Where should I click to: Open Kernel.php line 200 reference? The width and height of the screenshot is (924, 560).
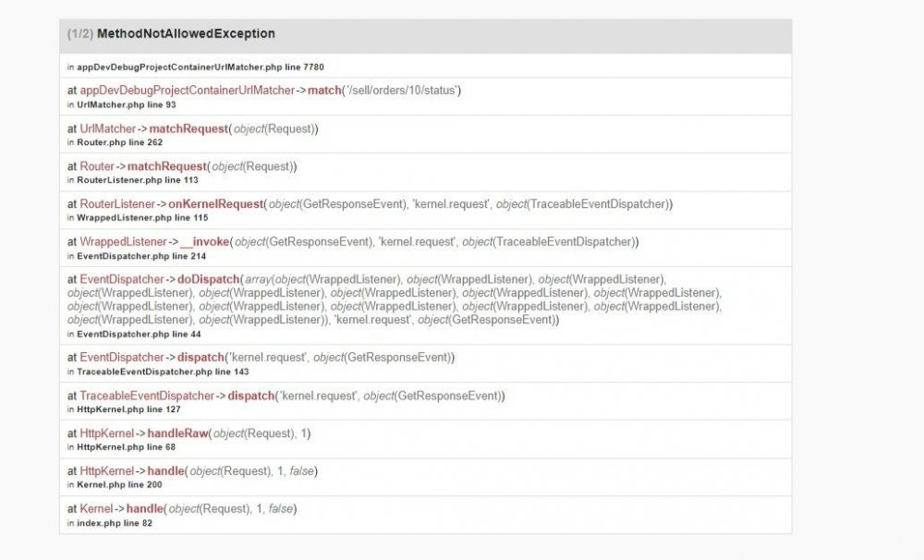tap(119, 485)
